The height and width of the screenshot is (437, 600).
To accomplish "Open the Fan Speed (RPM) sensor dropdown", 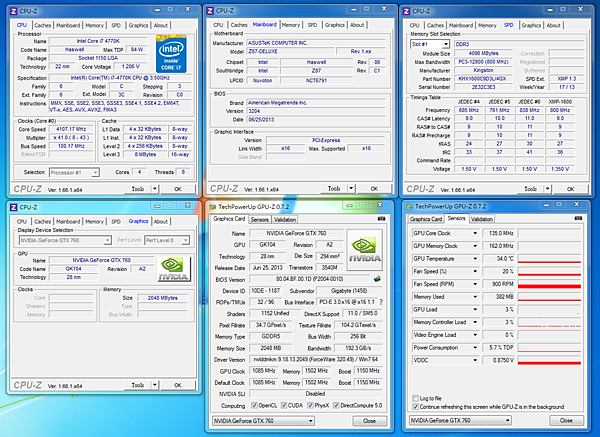I will (x=475, y=284).
